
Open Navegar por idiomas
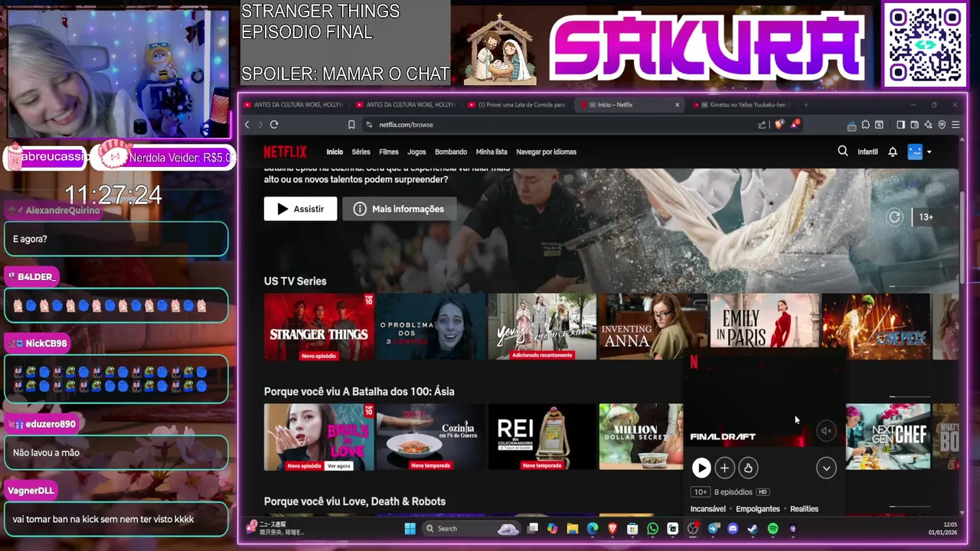546,152
